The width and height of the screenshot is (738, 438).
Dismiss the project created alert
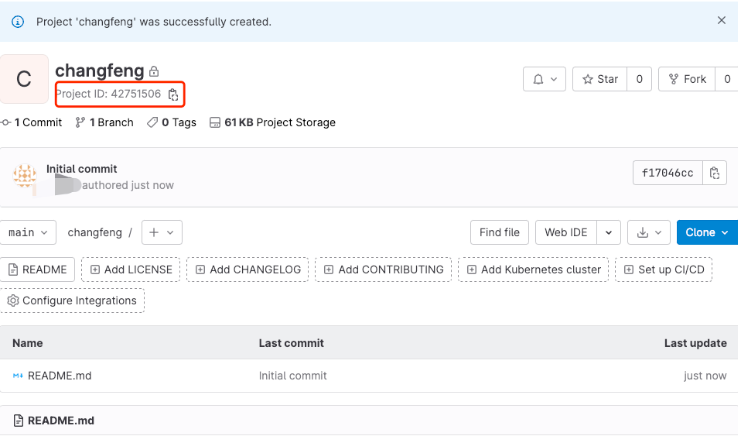click(721, 20)
